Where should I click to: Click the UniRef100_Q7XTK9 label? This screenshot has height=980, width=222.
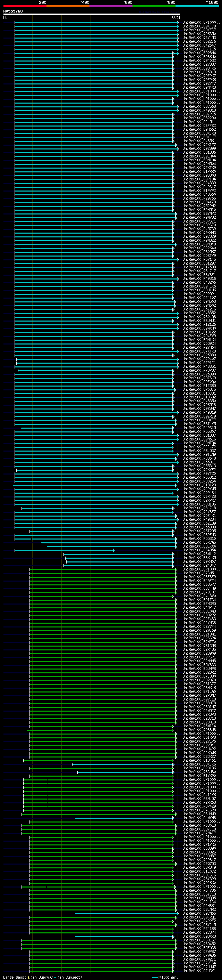[199, 168]
